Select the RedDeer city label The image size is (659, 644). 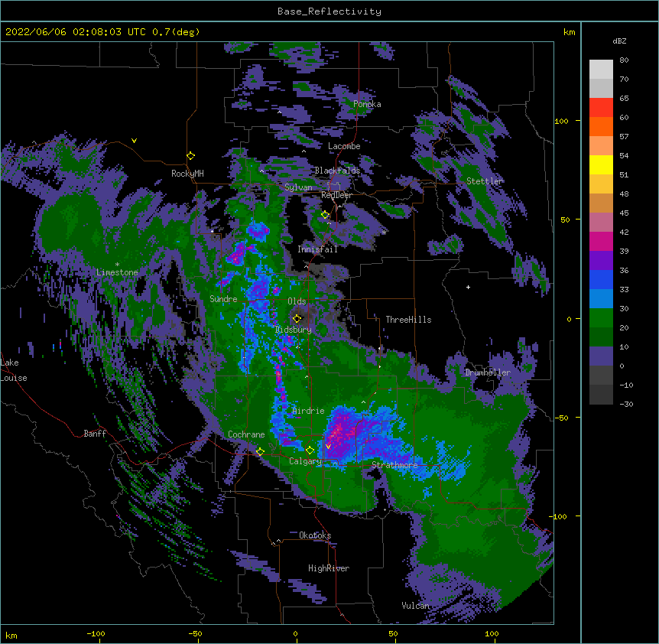point(336,195)
